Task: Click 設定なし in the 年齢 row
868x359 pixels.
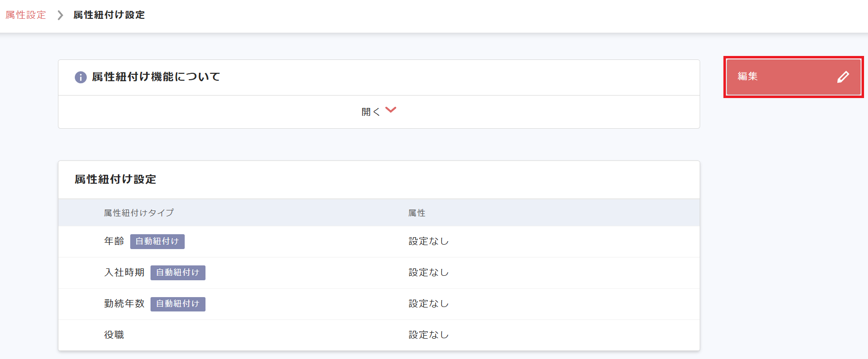Action: 428,241
